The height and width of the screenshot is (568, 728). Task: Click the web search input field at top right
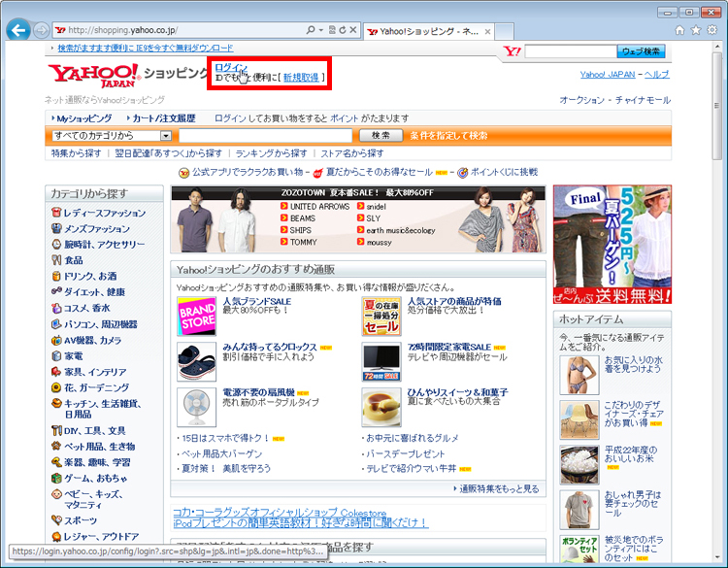[x=571, y=51]
